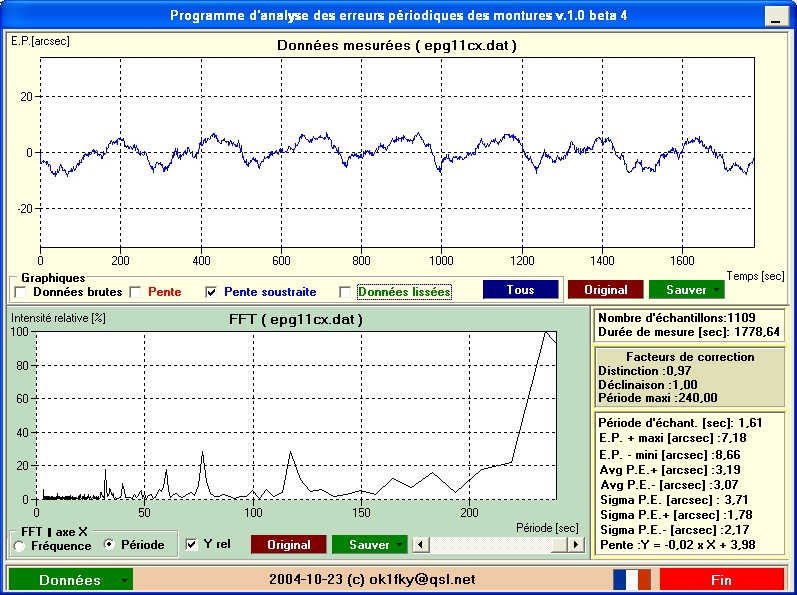Enable the Données lissées checkbox
The height and width of the screenshot is (595, 797).
[345, 292]
